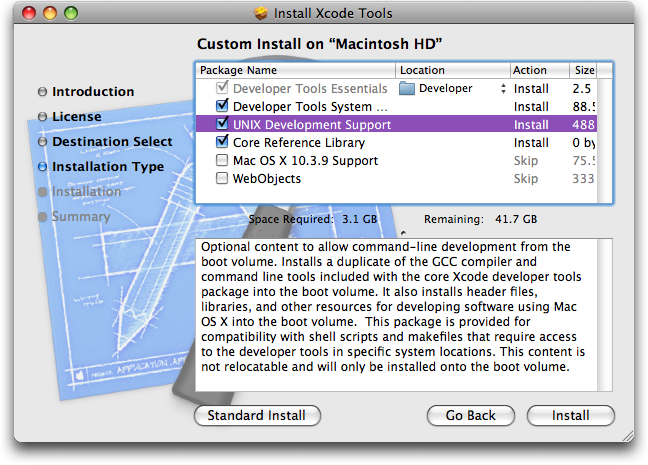The width and height of the screenshot is (648, 465).
Task: Select the UNIX Development Support row text
Action: pos(312,124)
